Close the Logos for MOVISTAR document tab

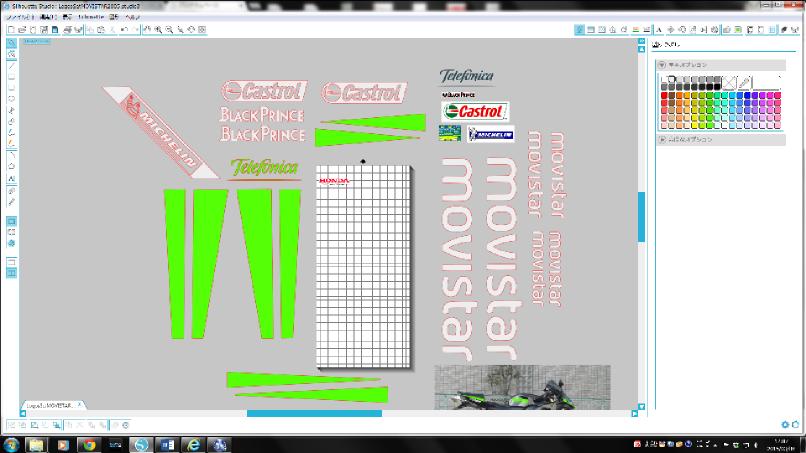click(79, 405)
